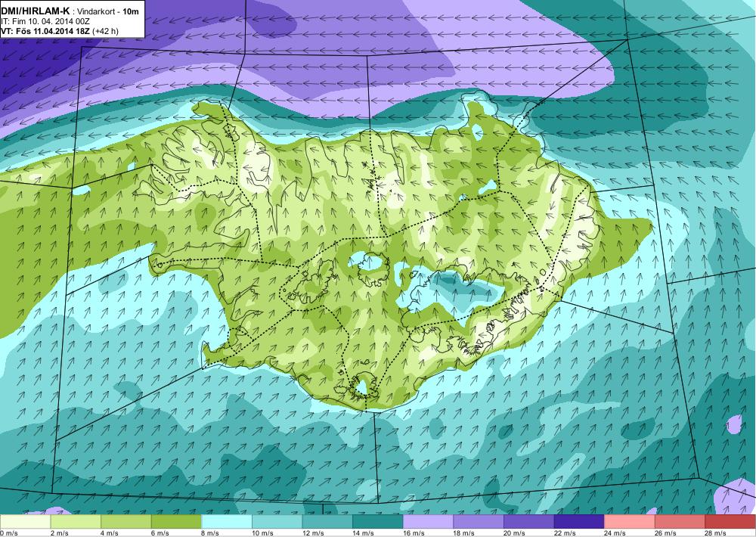Pick the red legend swatch above 28 m/s

point(730,522)
